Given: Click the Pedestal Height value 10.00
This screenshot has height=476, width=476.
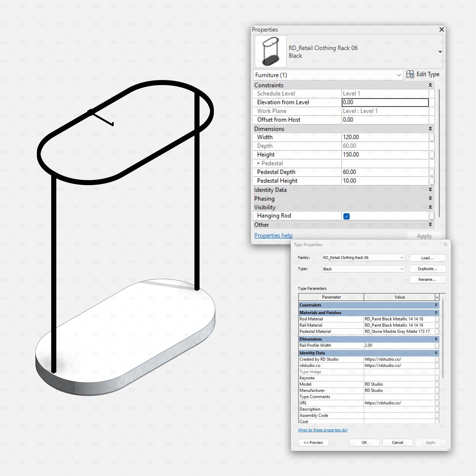Looking at the screenshot, I should 385,181.
